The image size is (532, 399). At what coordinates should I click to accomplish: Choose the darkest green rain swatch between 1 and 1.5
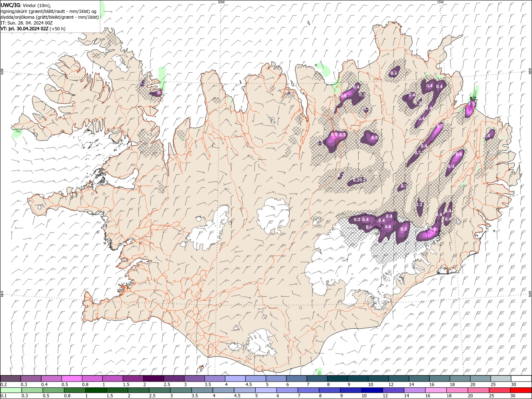96,390
